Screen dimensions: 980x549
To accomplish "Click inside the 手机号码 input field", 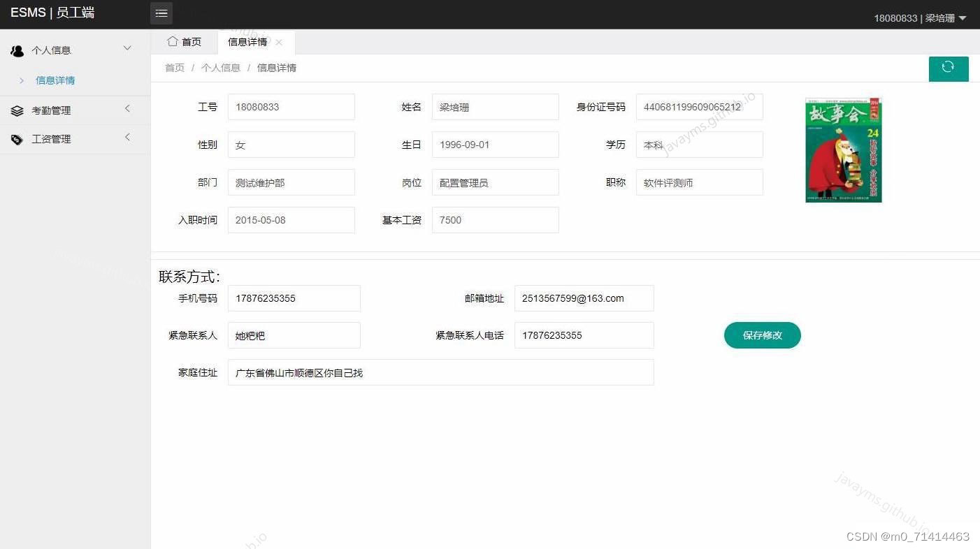I will pos(294,298).
